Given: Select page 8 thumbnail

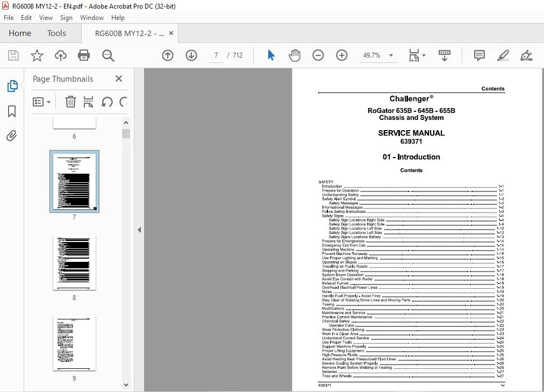Looking at the screenshot, I should [x=74, y=262].
